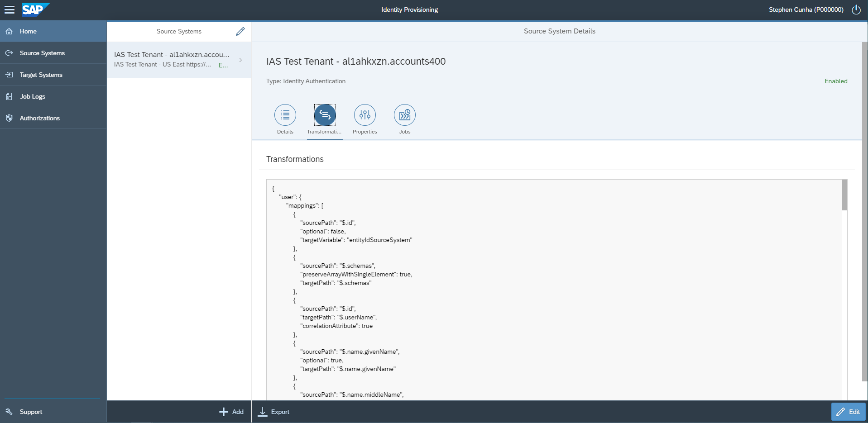Screen dimensions: 868x423
Task: Click the Transformations section heading
Action: click(295, 159)
